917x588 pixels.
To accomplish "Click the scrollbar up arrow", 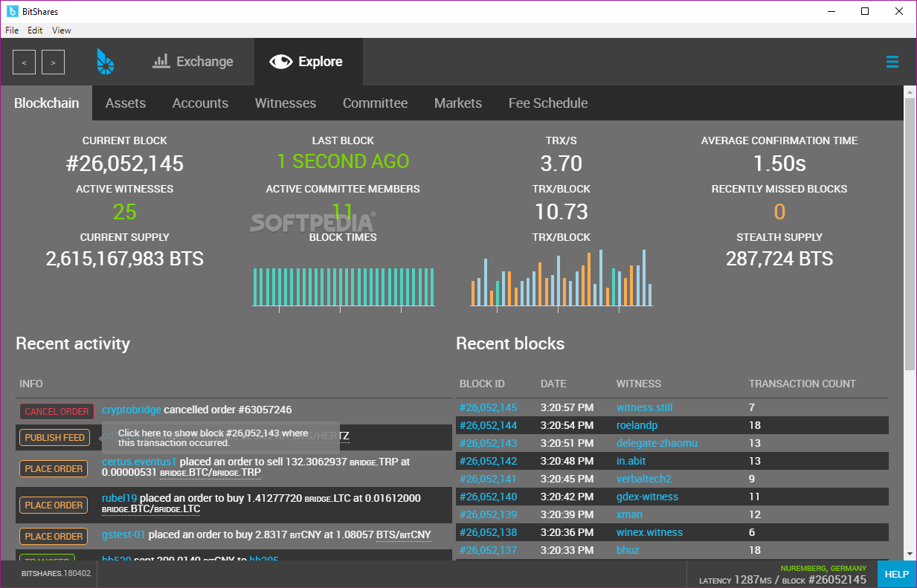I will (910, 91).
